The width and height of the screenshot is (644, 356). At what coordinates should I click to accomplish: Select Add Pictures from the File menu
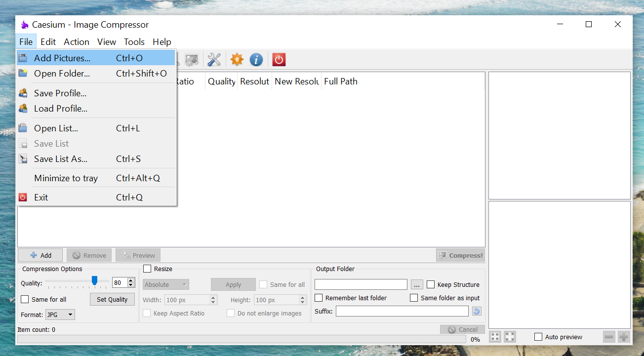coord(63,58)
